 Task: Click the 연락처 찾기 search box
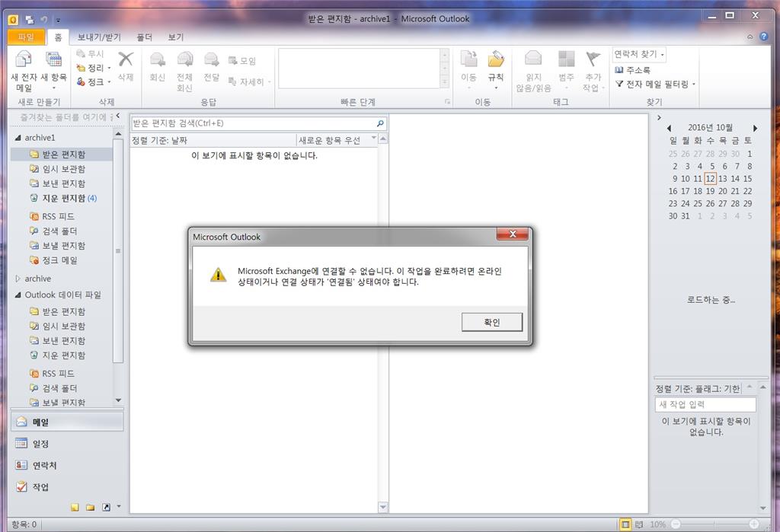click(x=639, y=54)
